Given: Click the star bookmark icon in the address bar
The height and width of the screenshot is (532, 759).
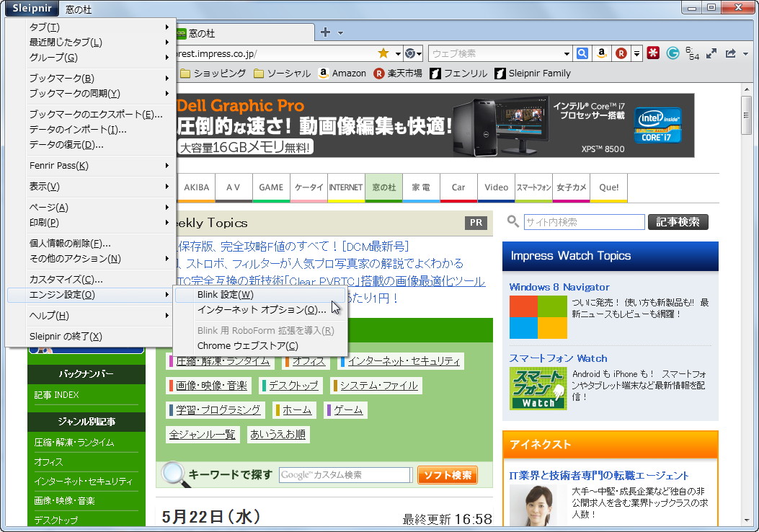Looking at the screenshot, I should point(385,53).
